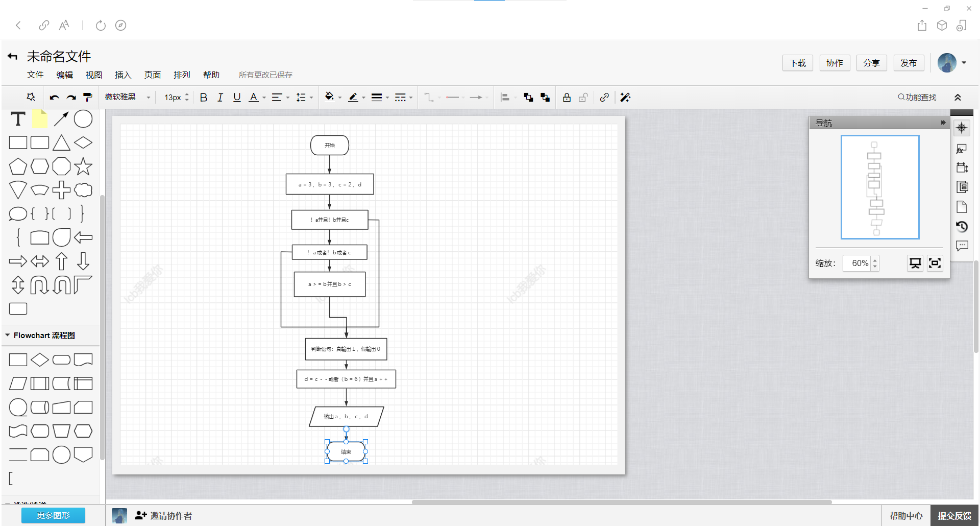
Task: Choose the cloud shape
Action: [x=83, y=190]
